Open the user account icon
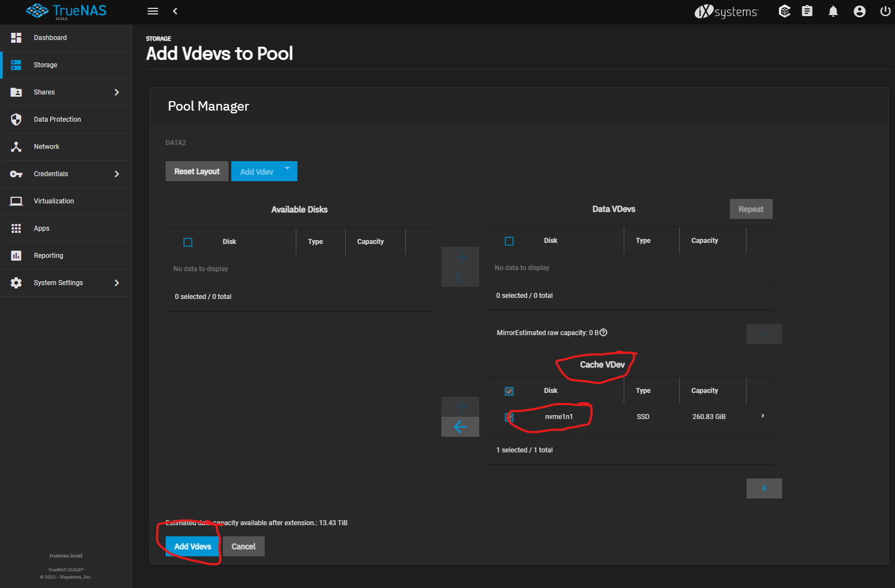 pyautogui.click(x=859, y=11)
